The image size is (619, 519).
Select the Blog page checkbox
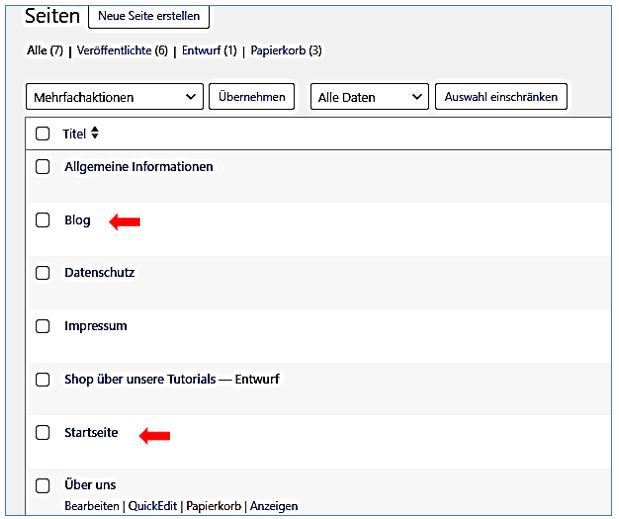coord(42,220)
